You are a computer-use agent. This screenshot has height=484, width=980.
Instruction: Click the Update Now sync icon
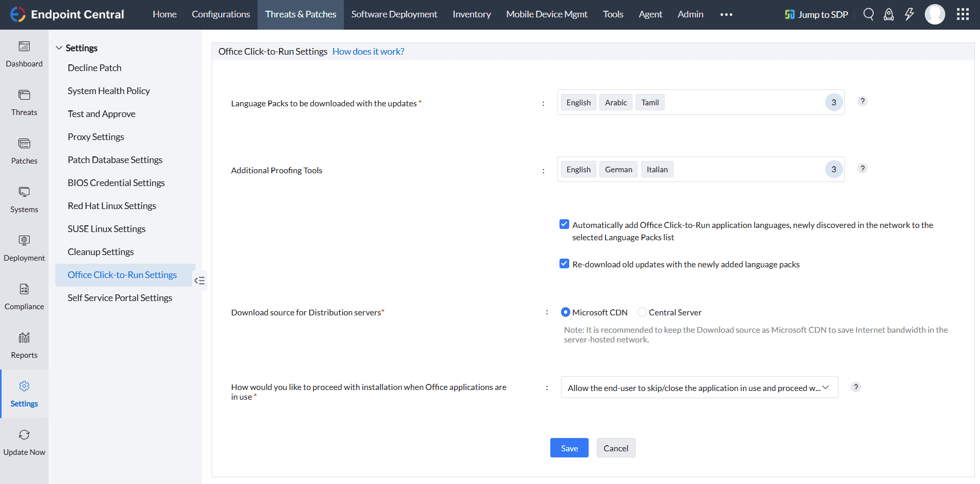pyautogui.click(x=24, y=442)
